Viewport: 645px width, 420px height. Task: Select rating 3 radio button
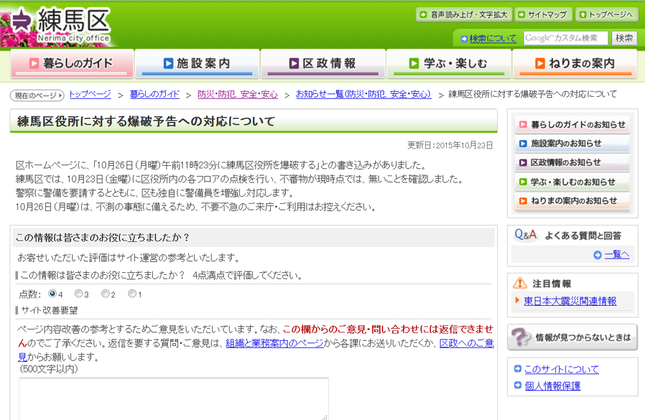(77, 294)
